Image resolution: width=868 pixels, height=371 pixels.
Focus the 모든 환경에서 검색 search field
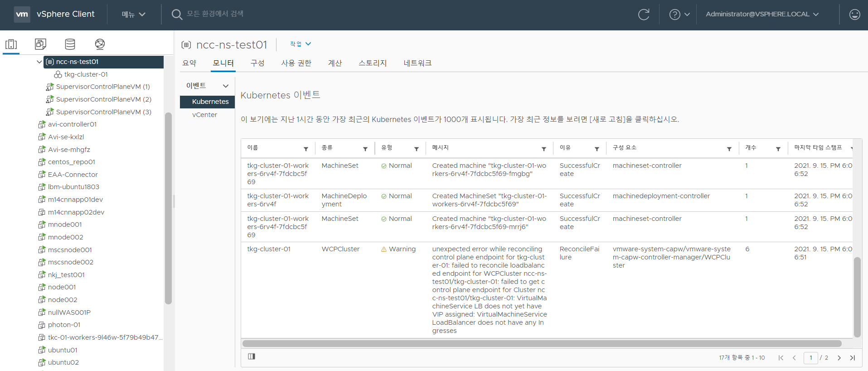click(215, 14)
